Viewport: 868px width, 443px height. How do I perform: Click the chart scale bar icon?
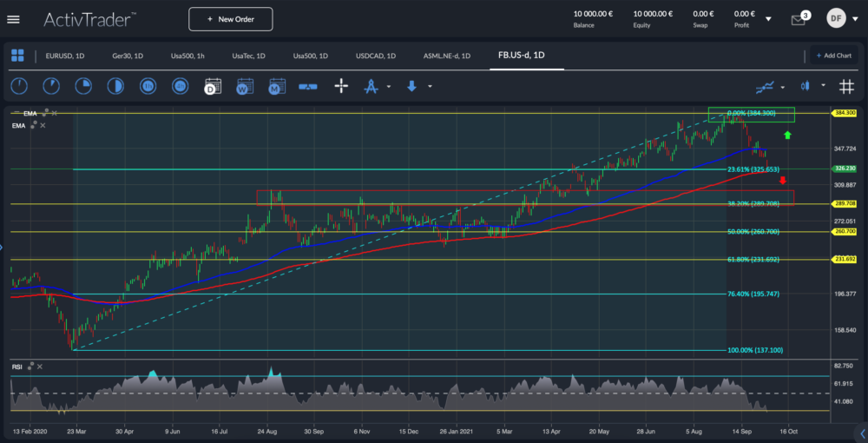(308, 86)
